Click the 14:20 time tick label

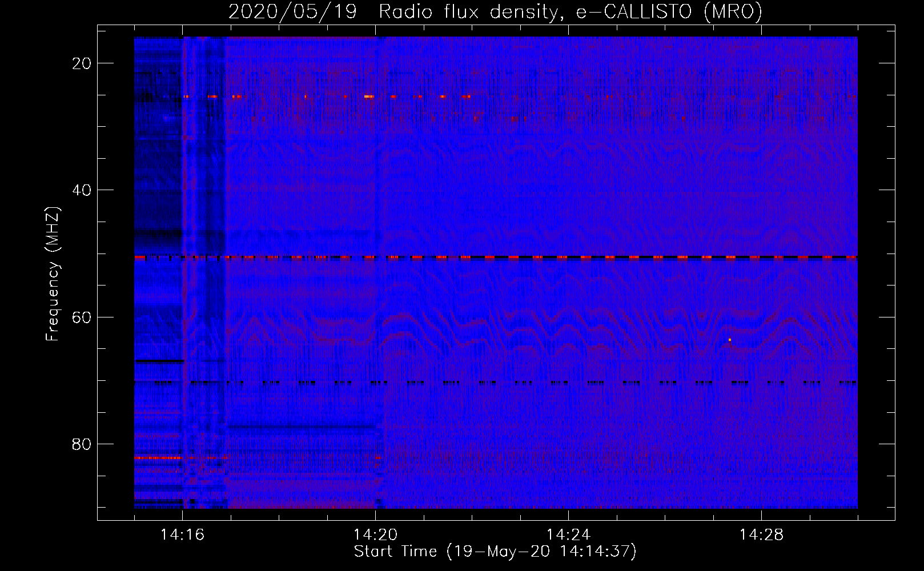(375, 535)
